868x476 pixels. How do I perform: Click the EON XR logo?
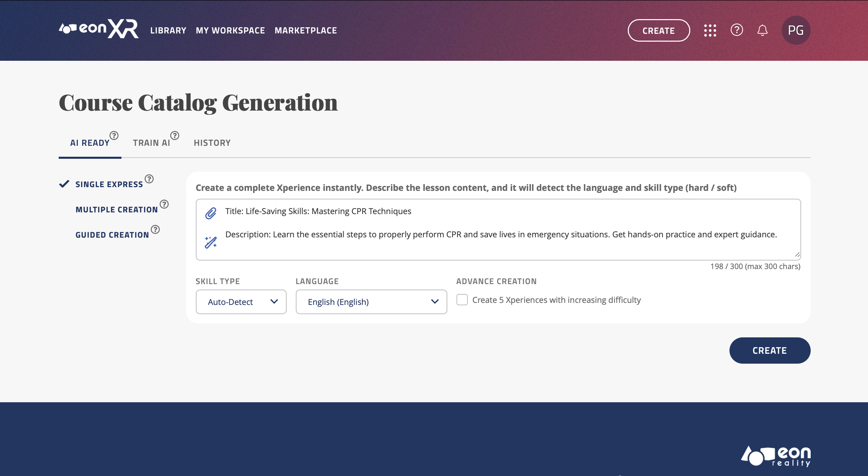(x=99, y=29)
